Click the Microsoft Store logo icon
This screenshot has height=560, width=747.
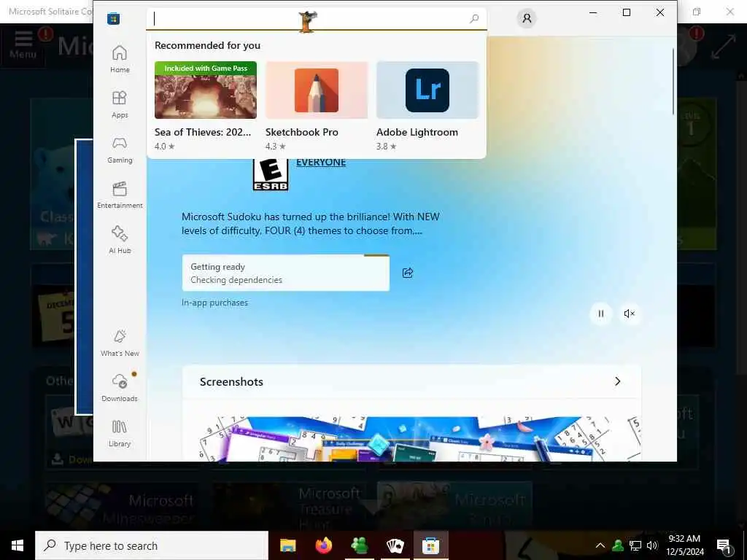point(113,18)
